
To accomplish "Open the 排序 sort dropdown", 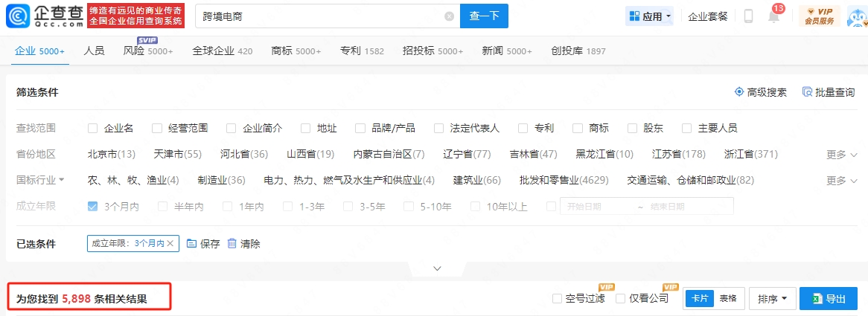I will (x=772, y=298).
